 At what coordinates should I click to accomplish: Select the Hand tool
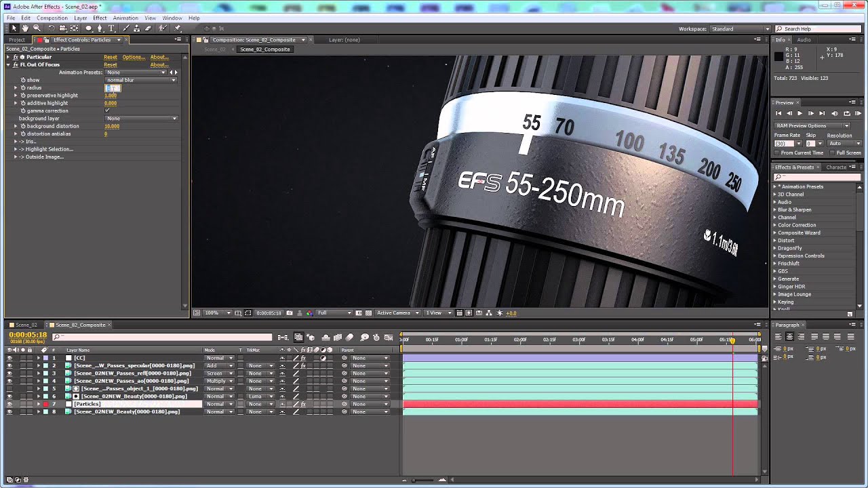25,28
